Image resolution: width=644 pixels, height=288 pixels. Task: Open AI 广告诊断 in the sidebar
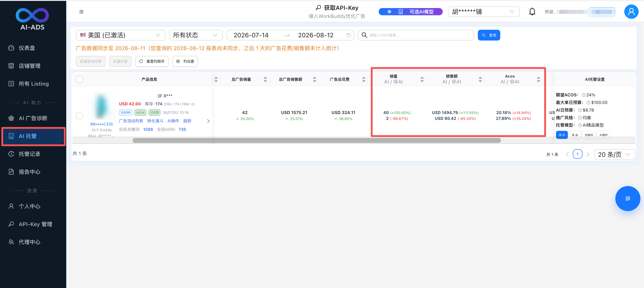[x=33, y=118]
